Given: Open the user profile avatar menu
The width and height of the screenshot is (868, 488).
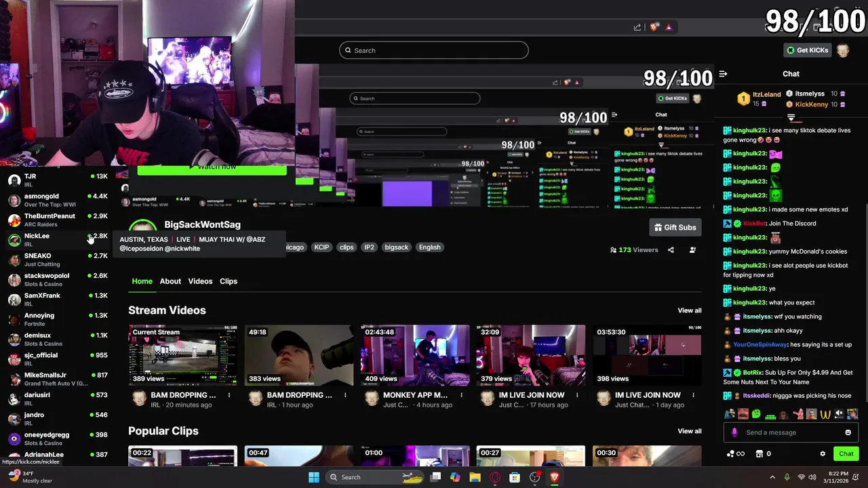Looking at the screenshot, I should [843, 50].
